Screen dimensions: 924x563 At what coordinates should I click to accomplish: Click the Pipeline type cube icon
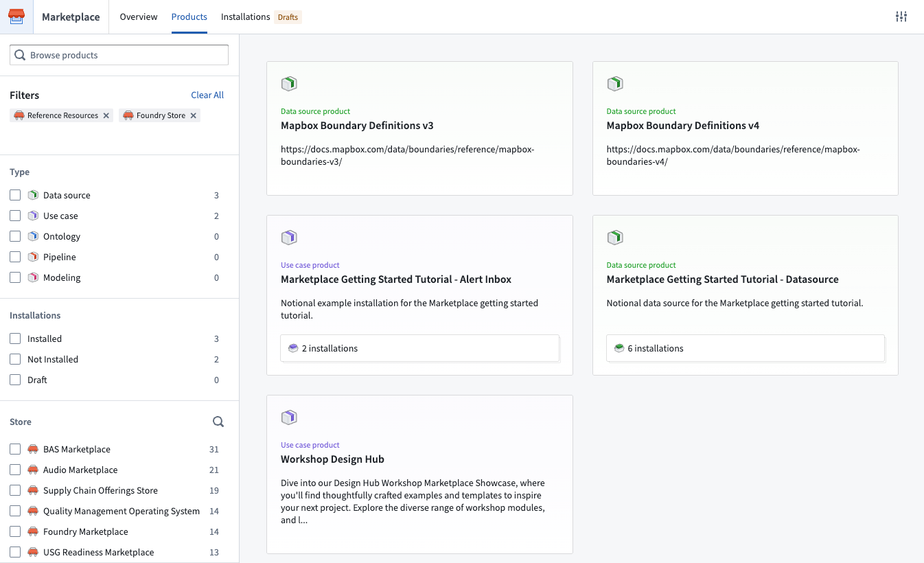33,257
